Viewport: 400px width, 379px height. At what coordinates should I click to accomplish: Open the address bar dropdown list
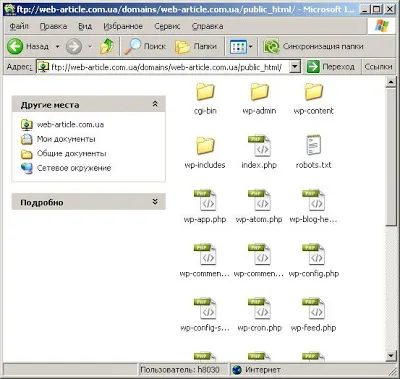click(x=295, y=67)
